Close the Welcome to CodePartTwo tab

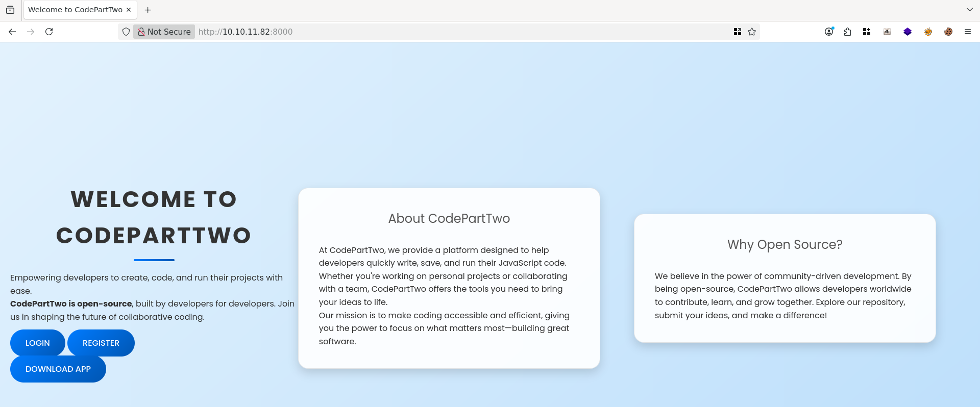[129, 10]
